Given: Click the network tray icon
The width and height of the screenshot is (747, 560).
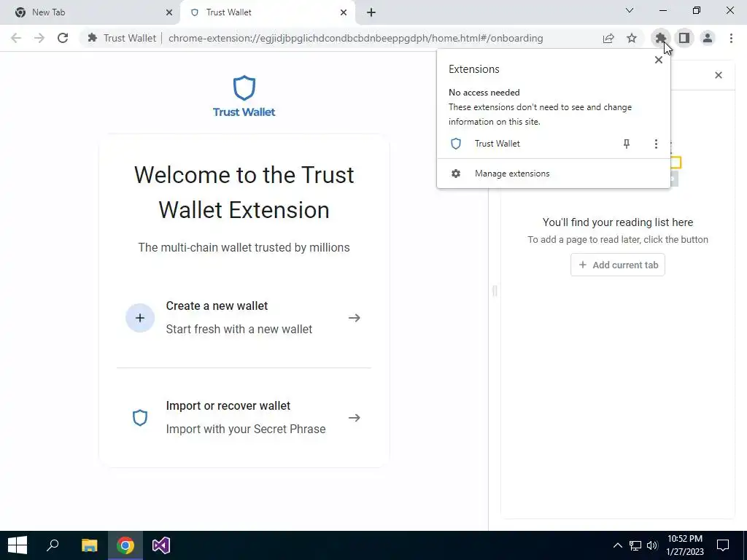Looking at the screenshot, I should coord(635,545).
